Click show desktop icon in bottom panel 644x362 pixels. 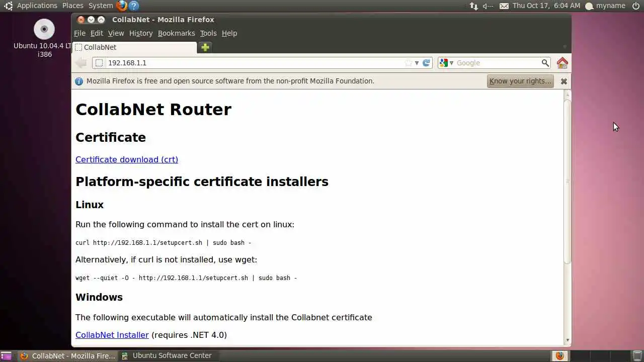coord(6,355)
